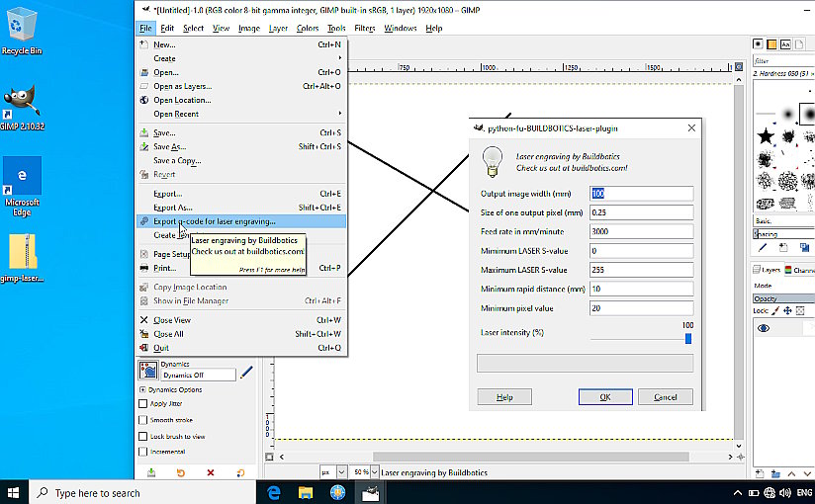The image size is (815, 504).
Task: Restore tool preset with orange arrow icon
Action: 181,472
